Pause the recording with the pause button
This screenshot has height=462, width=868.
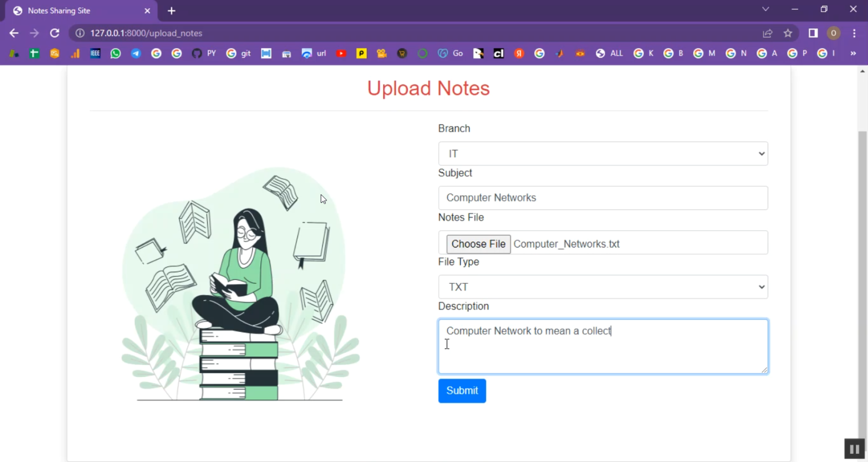pos(854,449)
